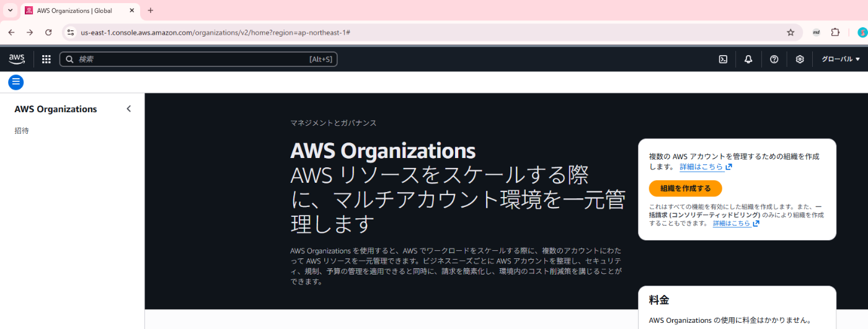Click the マネジメントとガバナンス text
Screen dimensions: 868x329
(333, 123)
